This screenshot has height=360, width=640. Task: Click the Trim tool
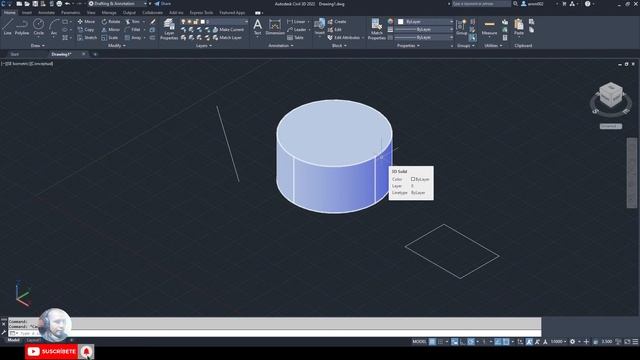pyautogui.click(x=132, y=22)
